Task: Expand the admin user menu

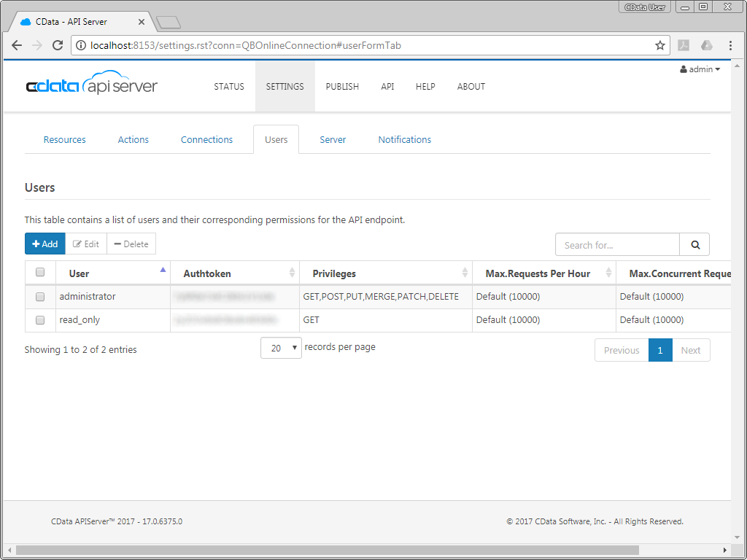Action: (x=700, y=69)
